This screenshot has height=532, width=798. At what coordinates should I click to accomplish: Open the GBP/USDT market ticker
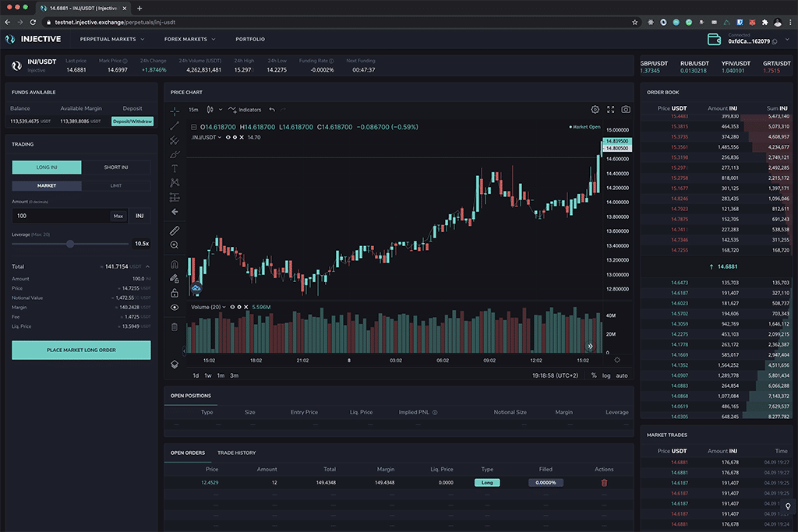point(654,67)
